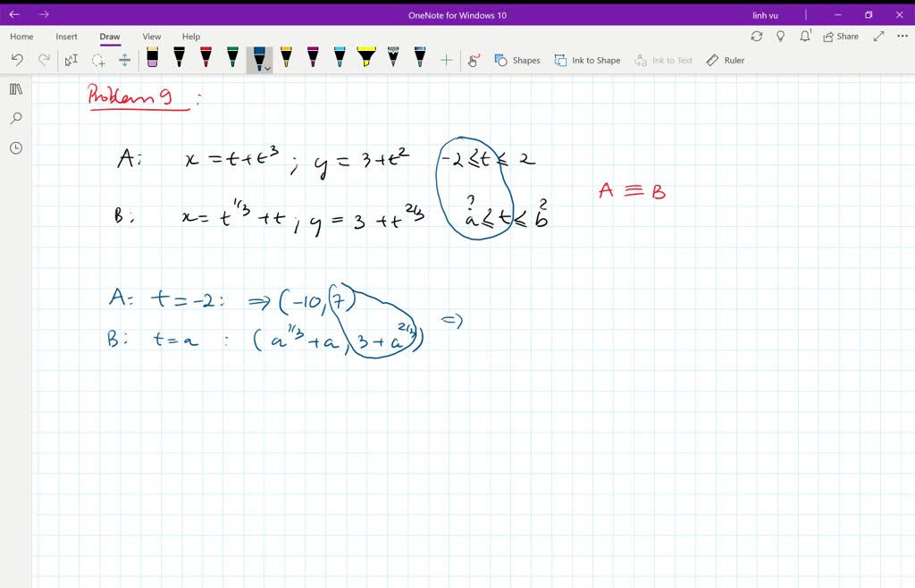Enter full screen mode
This screenshot has height=588, width=915.
click(879, 36)
